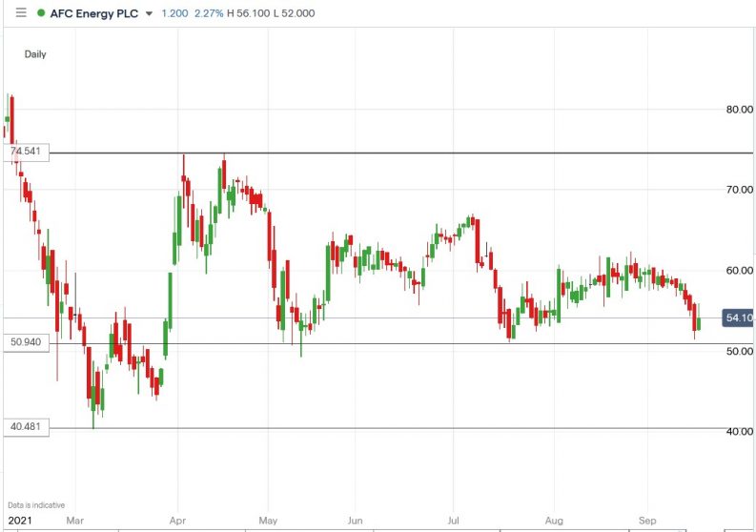
Task: Select the 40.481 support level label
Action: tap(26, 427)
